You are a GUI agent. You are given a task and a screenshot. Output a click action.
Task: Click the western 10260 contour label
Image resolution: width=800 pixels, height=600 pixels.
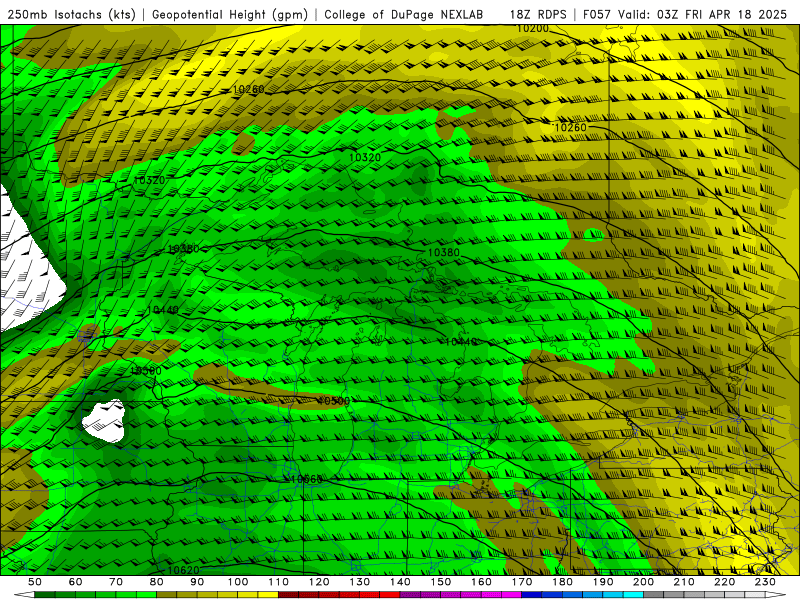[x=248, y=89]
